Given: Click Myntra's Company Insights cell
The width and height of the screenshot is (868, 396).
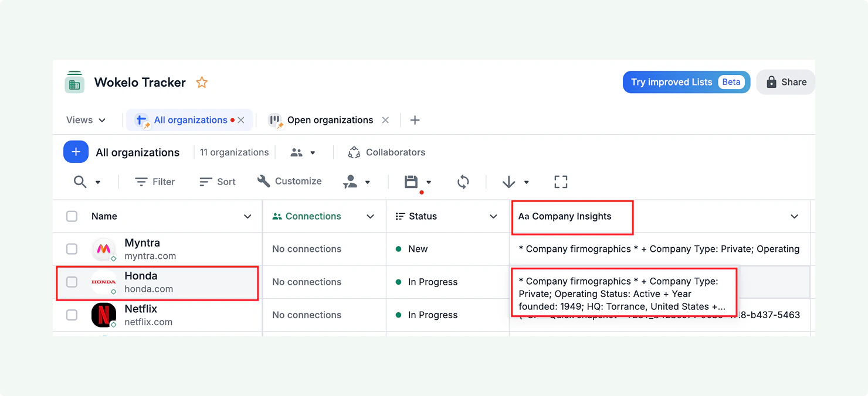Looking at the screenshot, I should 659,249.
